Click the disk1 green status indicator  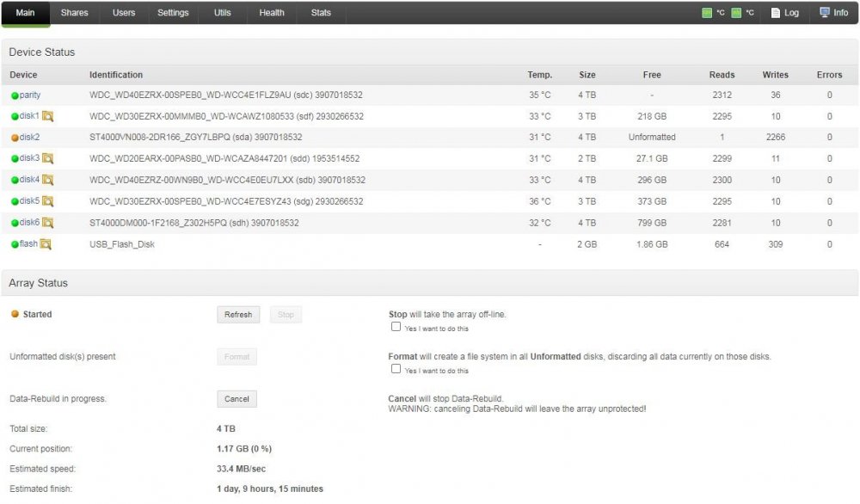pos(15,116)
